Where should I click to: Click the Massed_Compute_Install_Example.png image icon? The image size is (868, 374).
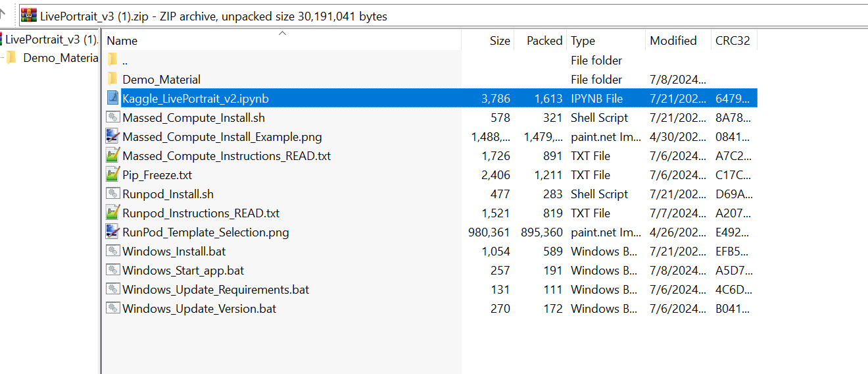point(112,136)
